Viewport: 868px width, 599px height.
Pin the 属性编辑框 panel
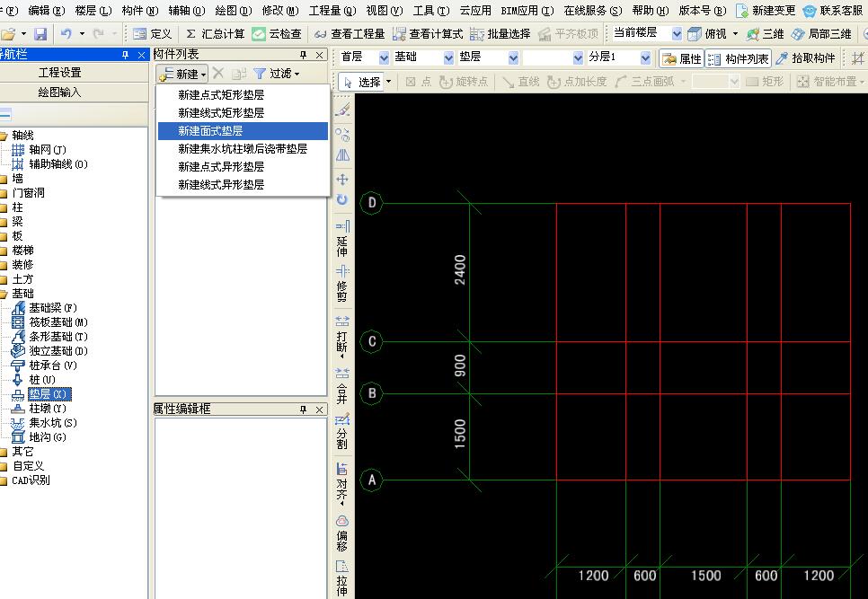pyautogui.click(x=303, y=410)
